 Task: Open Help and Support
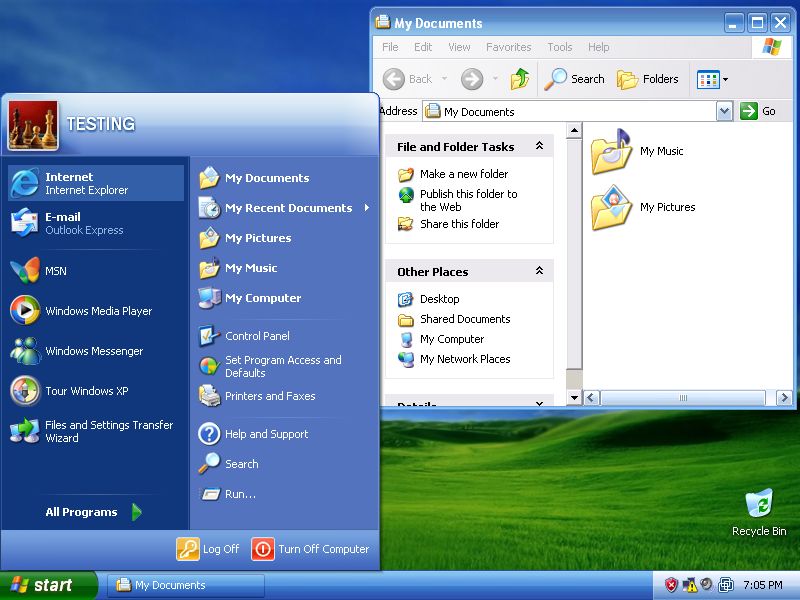point(285,434)
